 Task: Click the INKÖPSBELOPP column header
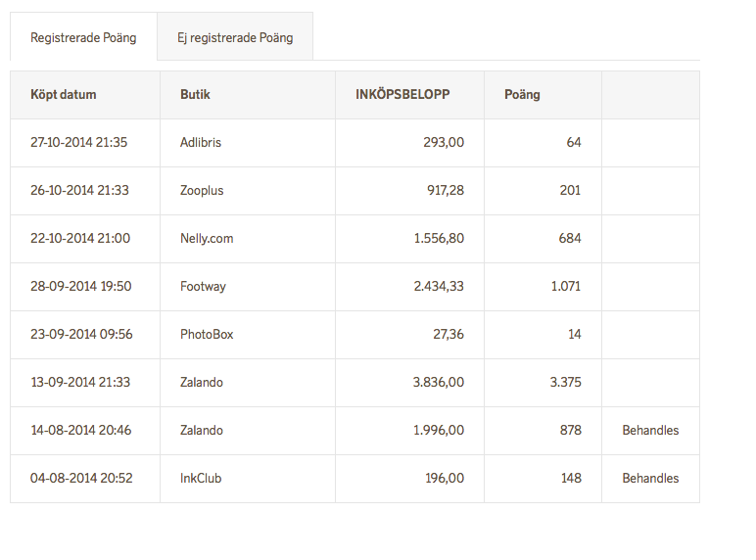point(402,95)
